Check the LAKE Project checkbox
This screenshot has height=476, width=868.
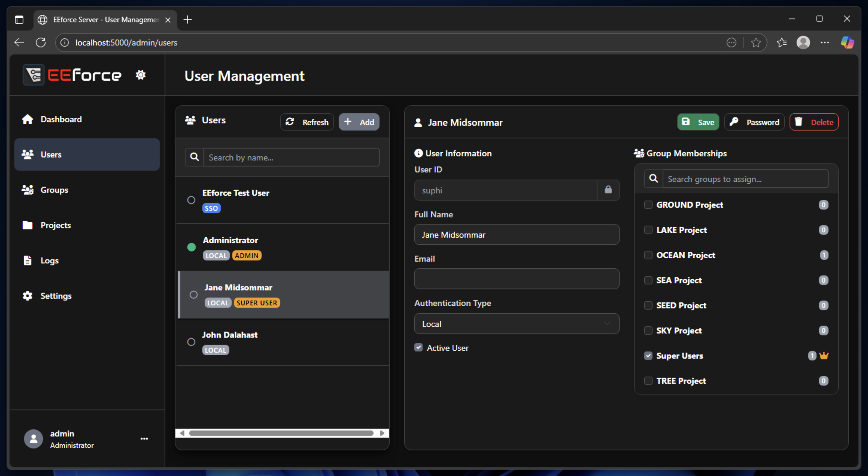point(648,230)
